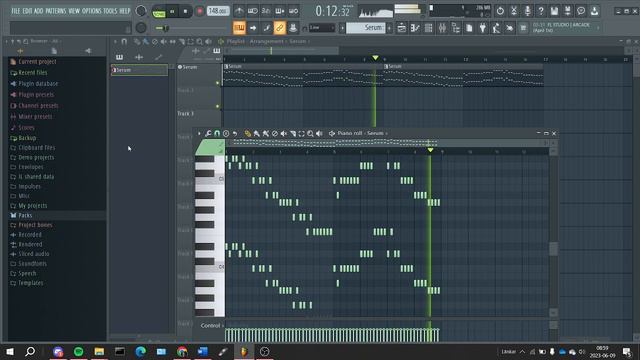
Task: Click the pause/play transport button
Action: click(x=172, y=11)
